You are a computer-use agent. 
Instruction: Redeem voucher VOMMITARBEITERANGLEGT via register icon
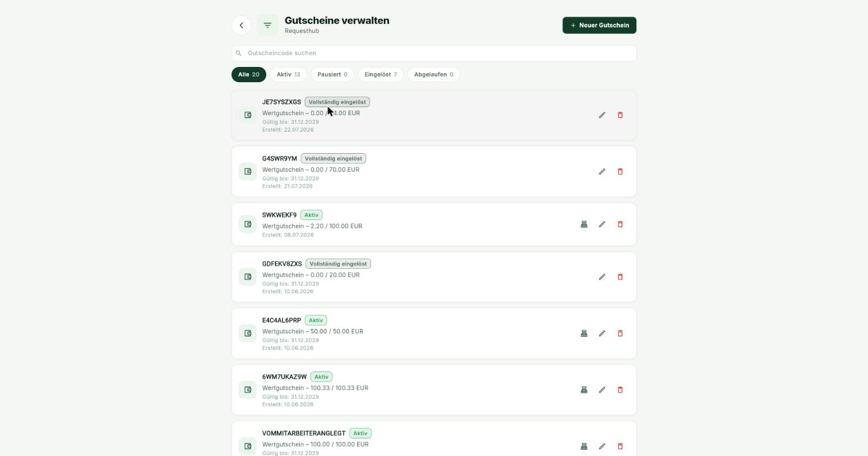[x=584, y=446]
